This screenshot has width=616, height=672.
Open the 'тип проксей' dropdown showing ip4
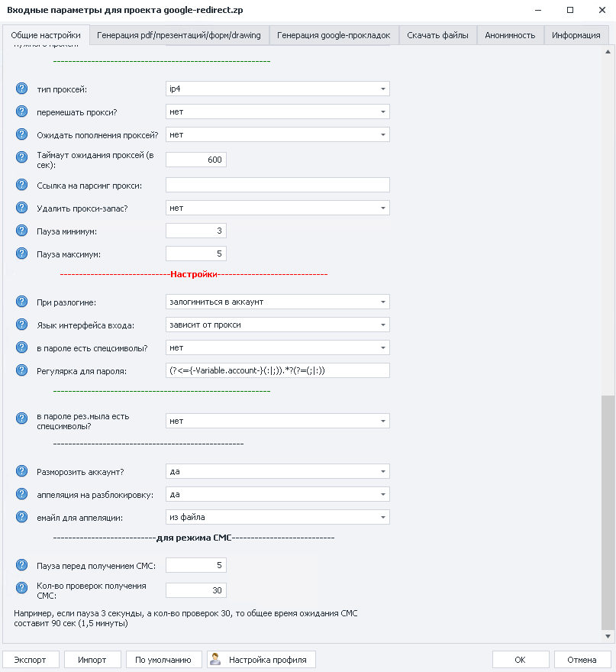(278, 89)
